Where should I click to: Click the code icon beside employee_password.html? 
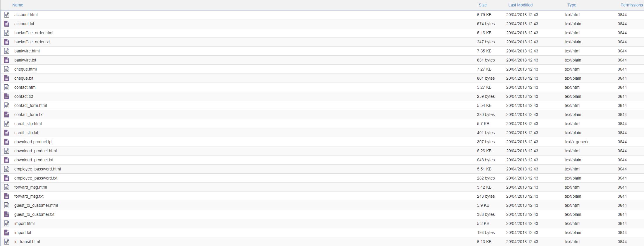pyautogui.click(x=7, y=169)
